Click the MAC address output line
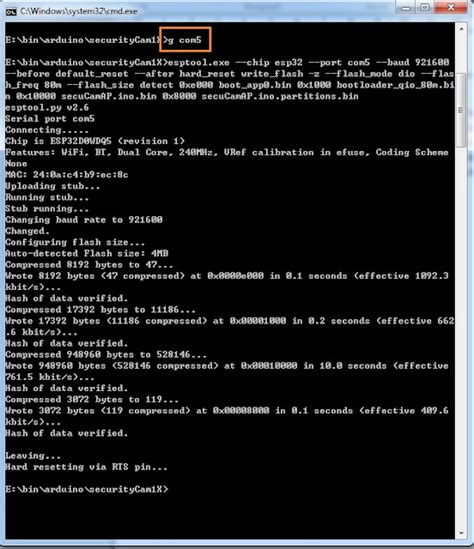 pos(67,175)
